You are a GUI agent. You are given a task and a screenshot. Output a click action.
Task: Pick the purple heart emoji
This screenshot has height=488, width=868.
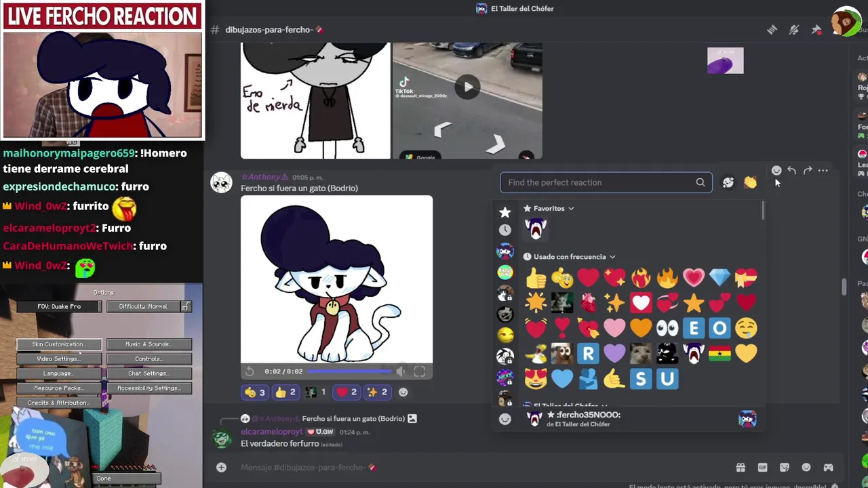click(x=614, y=353)
